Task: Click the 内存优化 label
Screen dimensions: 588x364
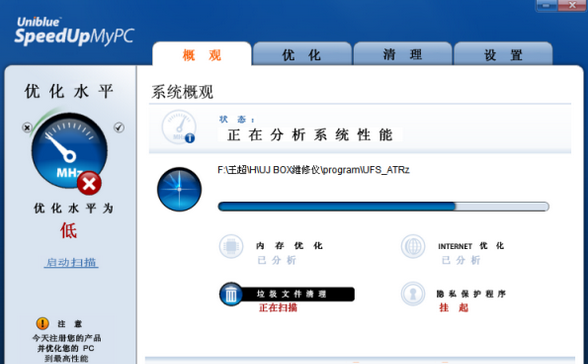Action: [x=289, y=246]
